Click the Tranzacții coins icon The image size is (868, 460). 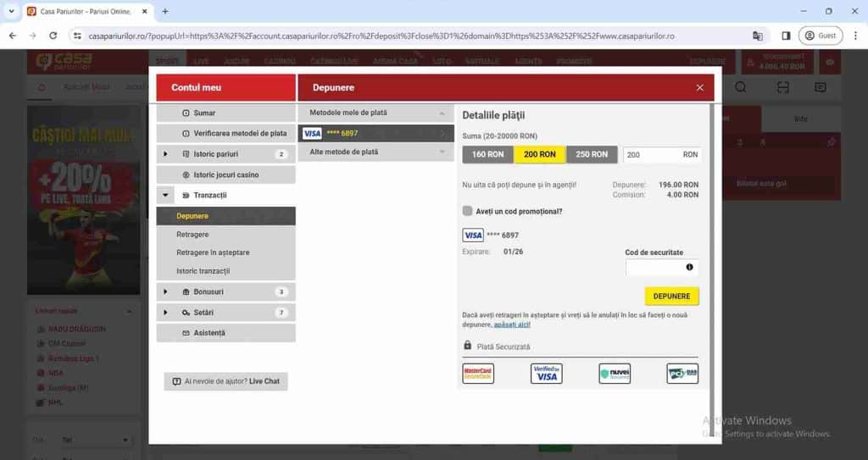[186, 196]
